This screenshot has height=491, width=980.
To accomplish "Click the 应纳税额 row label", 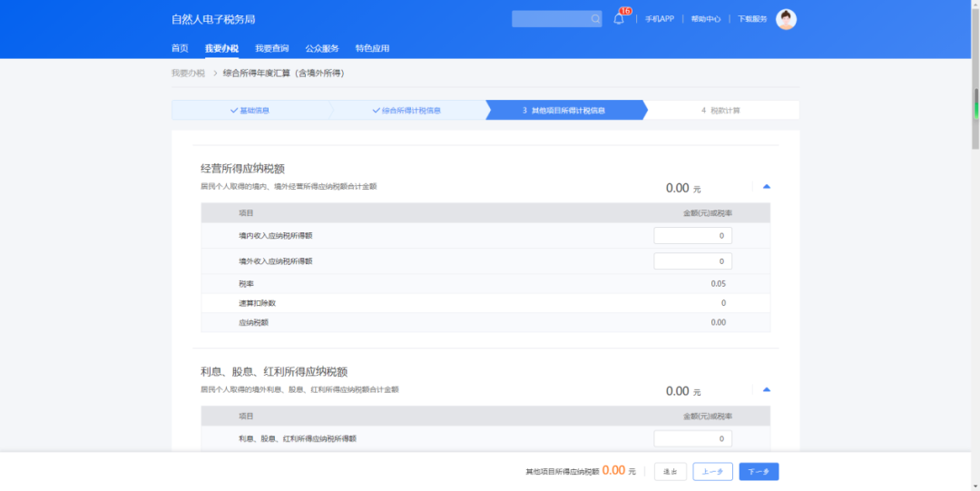I will 253,322.
